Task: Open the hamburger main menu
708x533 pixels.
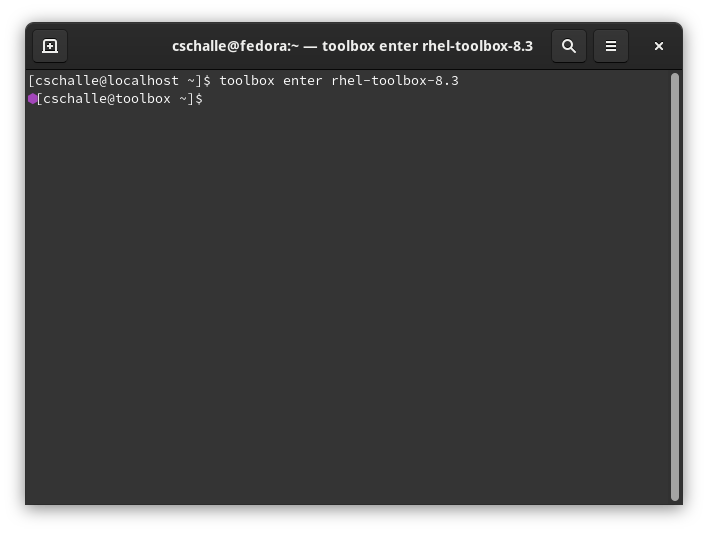Action: (611, 46)
